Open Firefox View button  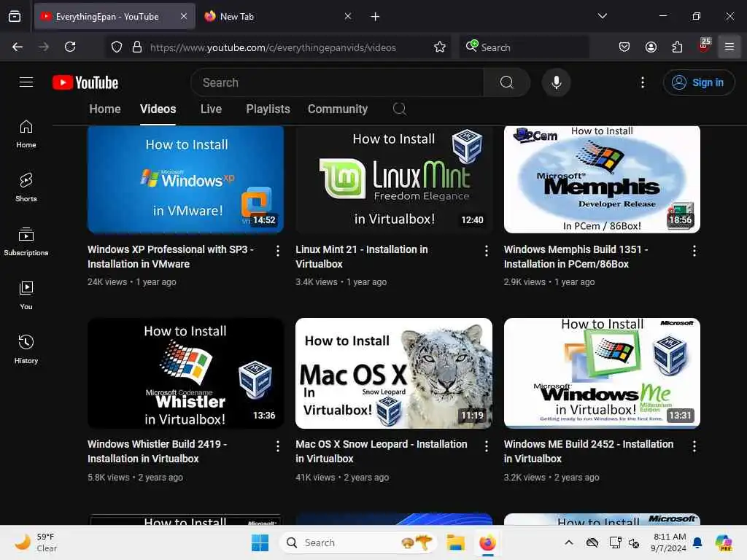coord(15,17)
